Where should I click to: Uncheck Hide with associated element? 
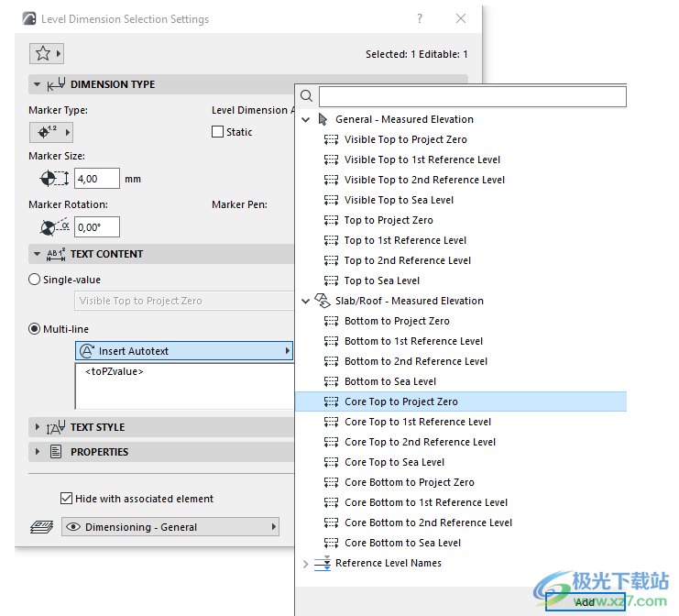[x=66, y=499]
